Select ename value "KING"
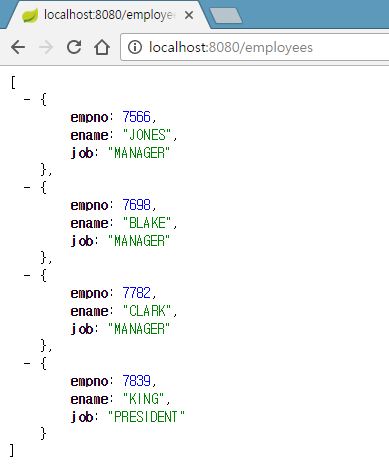Image resolution: width=389 pixels, height=469 pixels. coord(143,399)
